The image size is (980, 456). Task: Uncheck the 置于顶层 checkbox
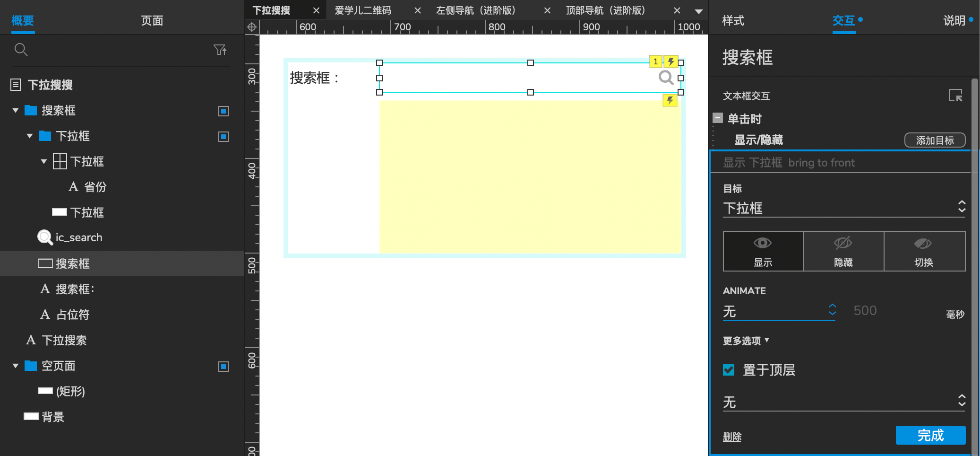(x=729, y=370)
